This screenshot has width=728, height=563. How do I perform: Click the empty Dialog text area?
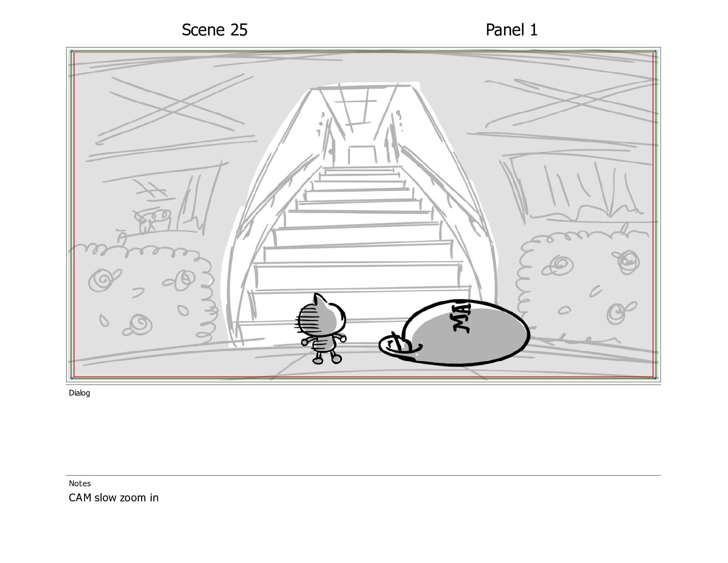pyautogui.click(x=363, y=435)
